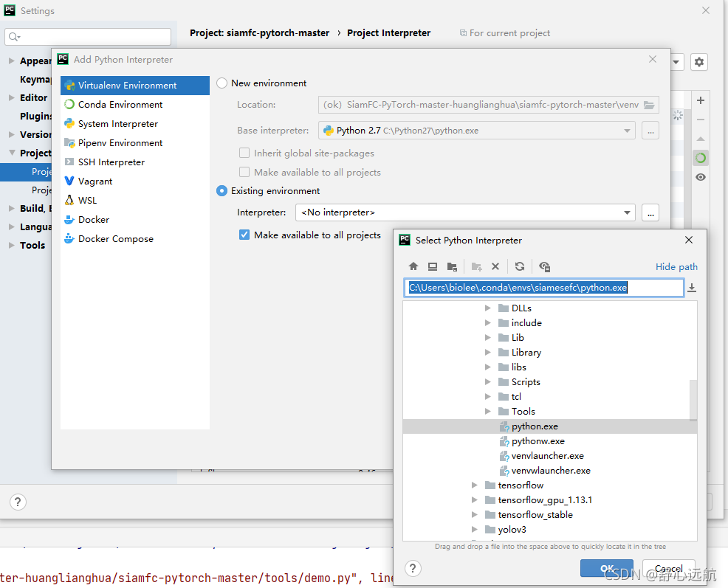This screenshot has height=588, width=728.
Task: Click the interpreter path text field
Action: [x=543, y=287]
